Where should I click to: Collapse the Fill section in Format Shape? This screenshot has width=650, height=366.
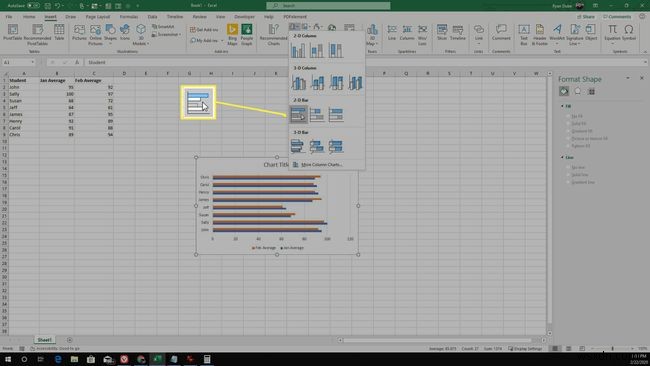pos(563,106)
